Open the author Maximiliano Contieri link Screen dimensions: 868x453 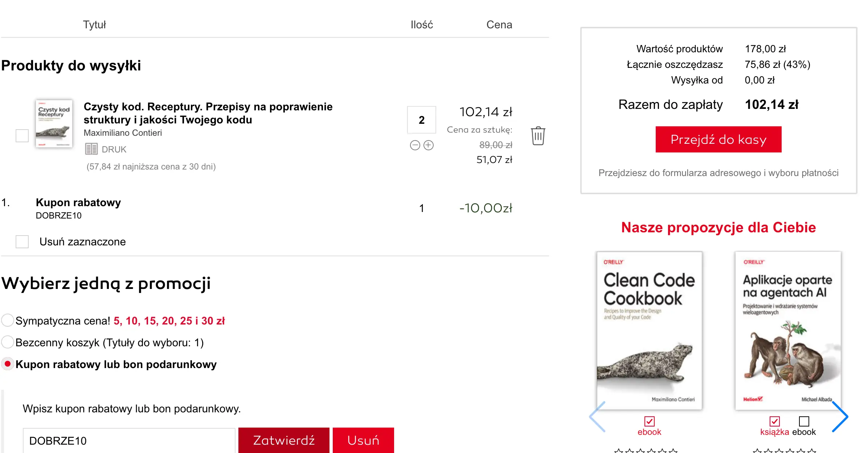(x=123, y=133)
